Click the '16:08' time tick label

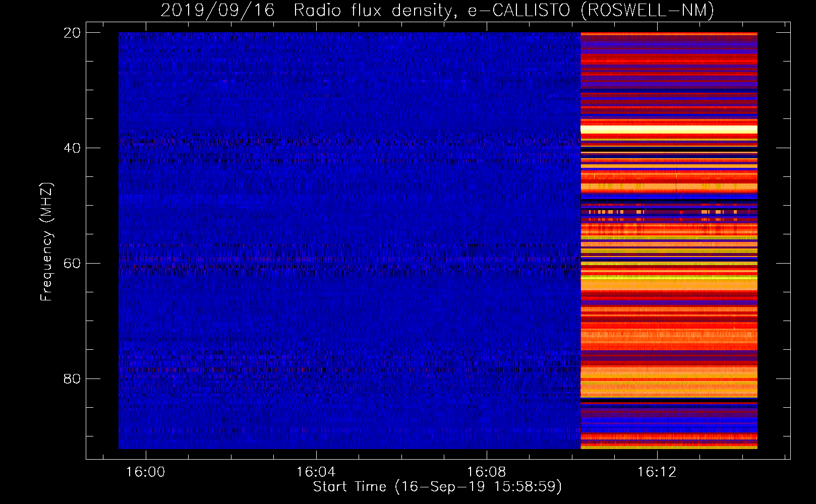click(486, 472)
